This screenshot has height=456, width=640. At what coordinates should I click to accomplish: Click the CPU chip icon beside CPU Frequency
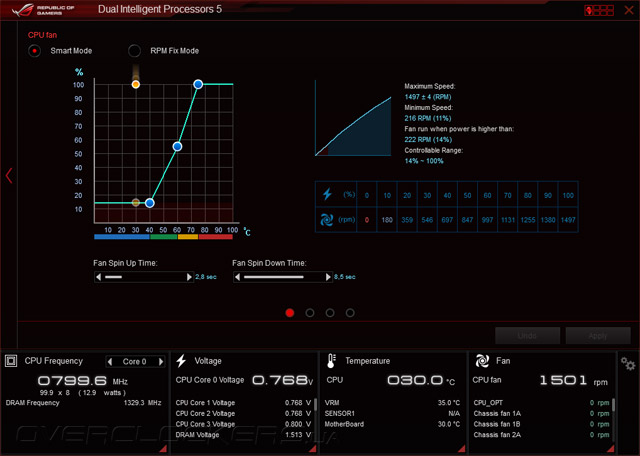(x=11, y=361)
